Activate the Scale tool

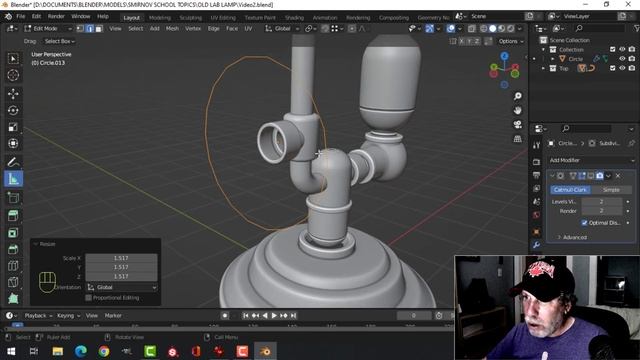(x=13, y=127)
